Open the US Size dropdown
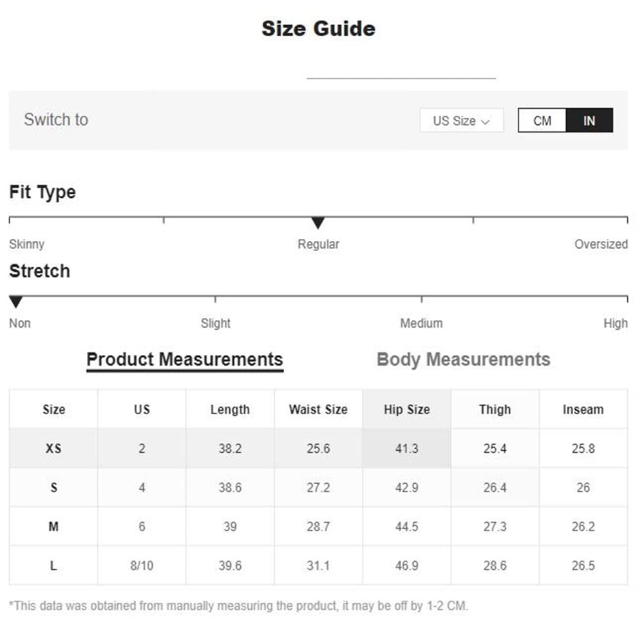 click(x=461, y=120)
